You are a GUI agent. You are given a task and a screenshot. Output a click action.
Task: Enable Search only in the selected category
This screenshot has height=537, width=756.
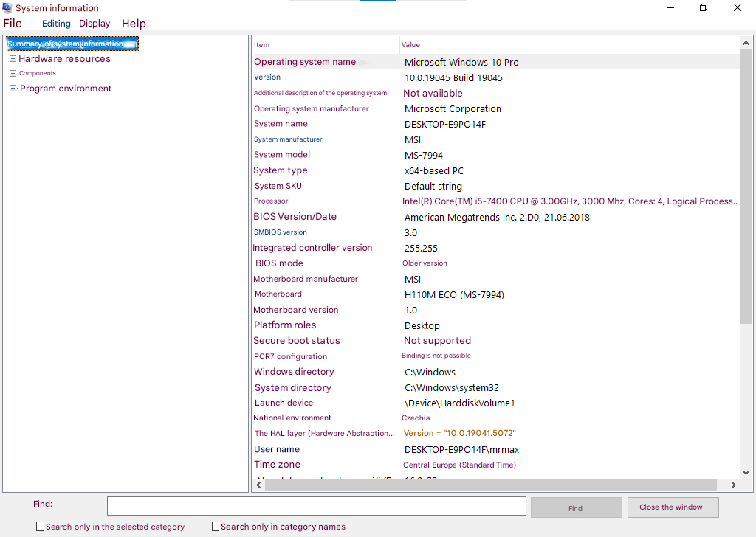(x=40, y=527)
